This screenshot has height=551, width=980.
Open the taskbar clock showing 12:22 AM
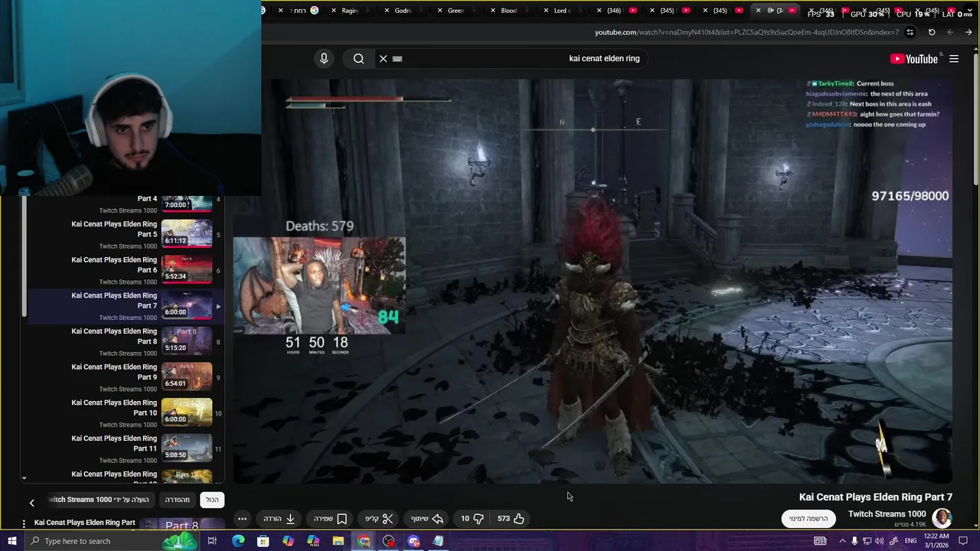936,541
